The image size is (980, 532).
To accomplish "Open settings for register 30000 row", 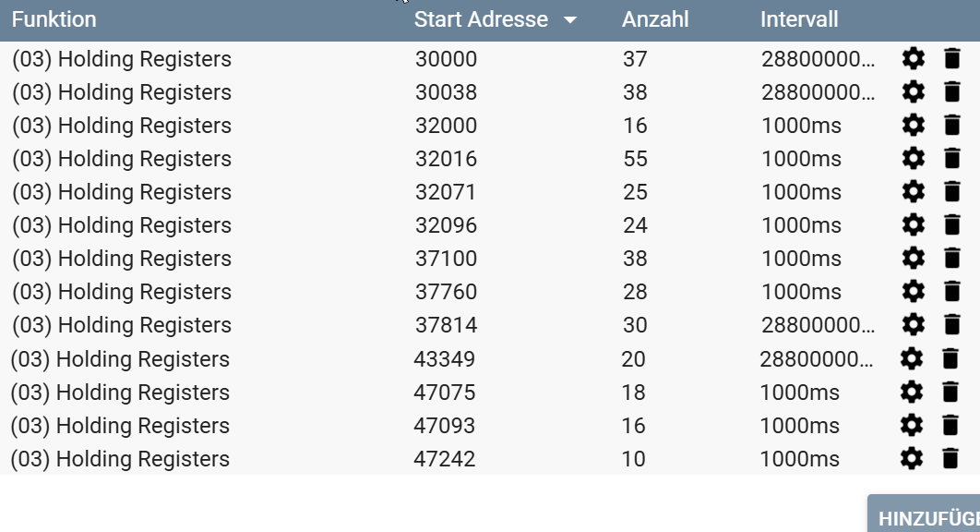I will point(913,60).
